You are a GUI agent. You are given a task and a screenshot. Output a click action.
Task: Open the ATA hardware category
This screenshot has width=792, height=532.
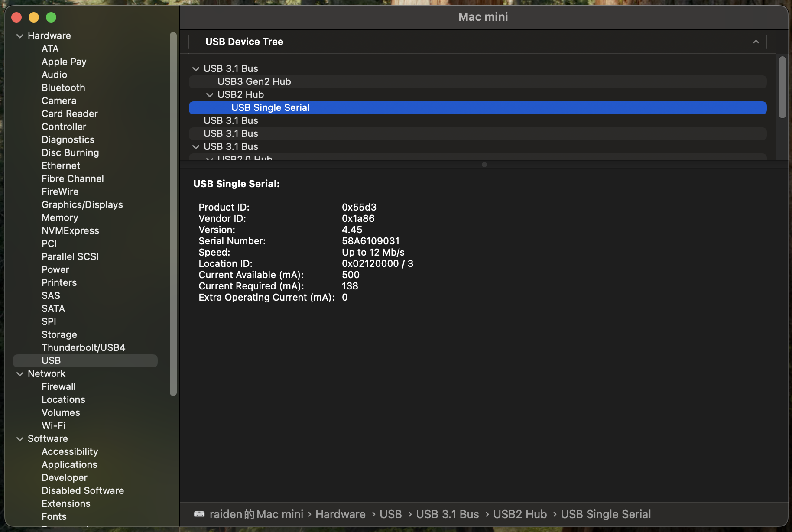pyautogui.click(x=50, y=49)
